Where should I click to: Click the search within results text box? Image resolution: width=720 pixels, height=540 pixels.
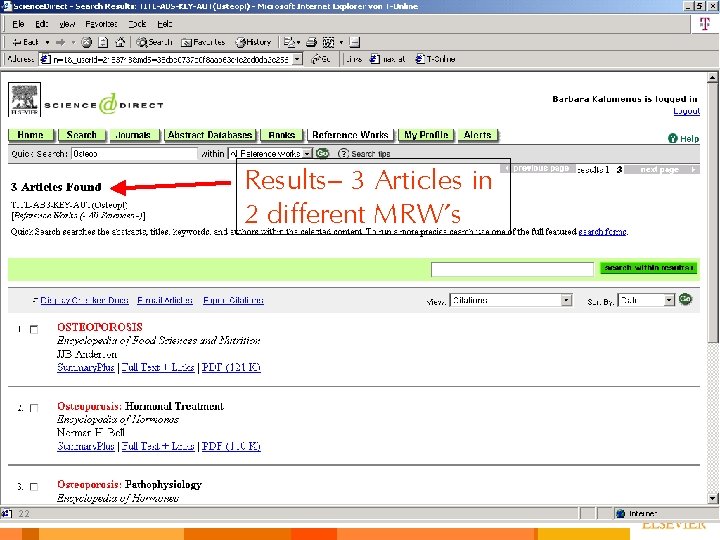512,269
